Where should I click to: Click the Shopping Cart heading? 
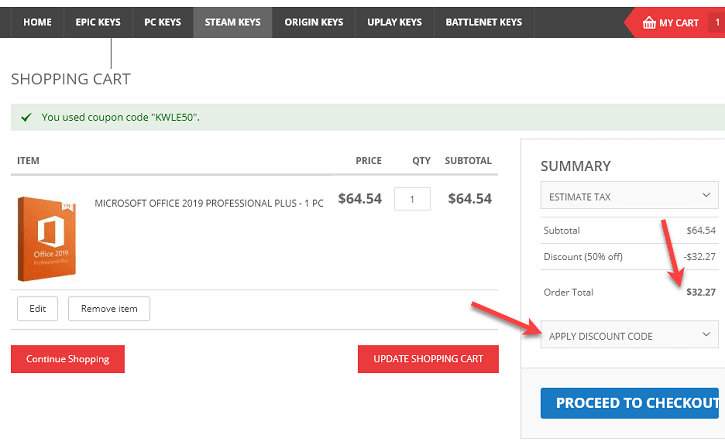(x=71, y=79)
